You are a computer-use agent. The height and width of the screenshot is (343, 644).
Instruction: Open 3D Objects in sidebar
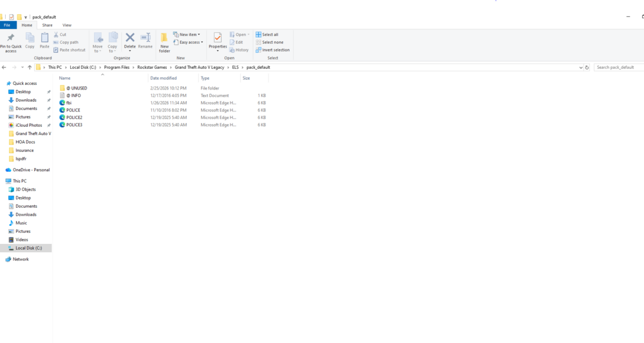click(26, 190)
